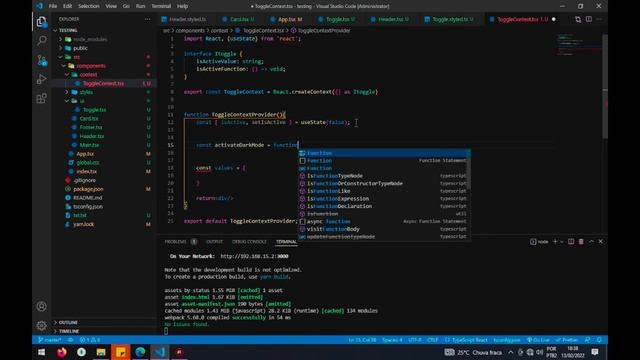
Task: Open the Terminal menu
Action: (161, 6)
